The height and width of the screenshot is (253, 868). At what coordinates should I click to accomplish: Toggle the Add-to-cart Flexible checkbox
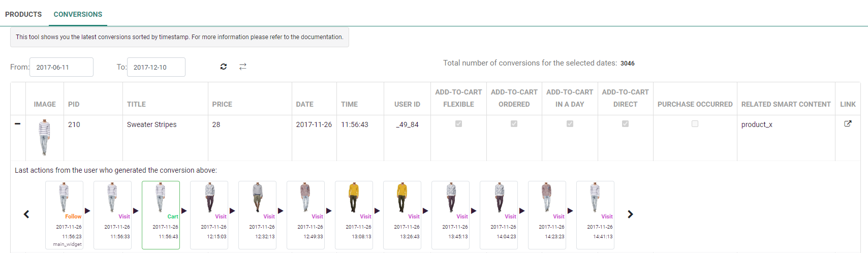(458, 123)
